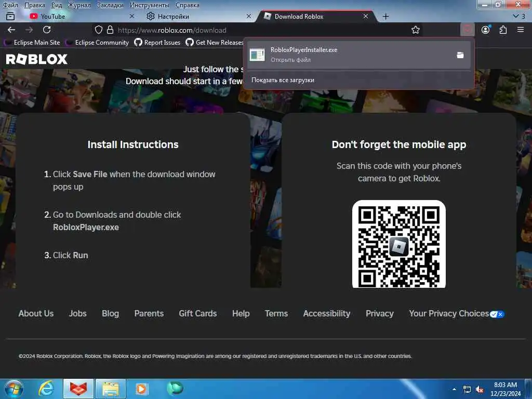
Task: Open Report Issues GitHub bookmark
Action: click(x=157, y=43)
